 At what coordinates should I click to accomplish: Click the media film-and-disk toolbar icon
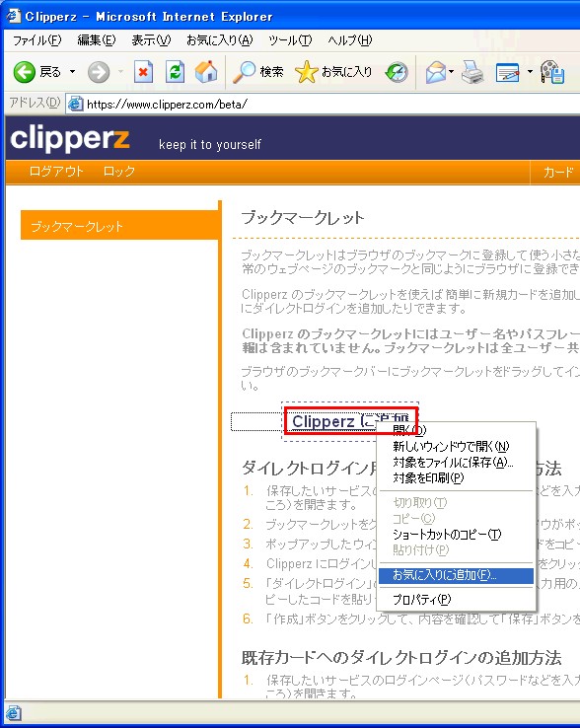(552, 72)
